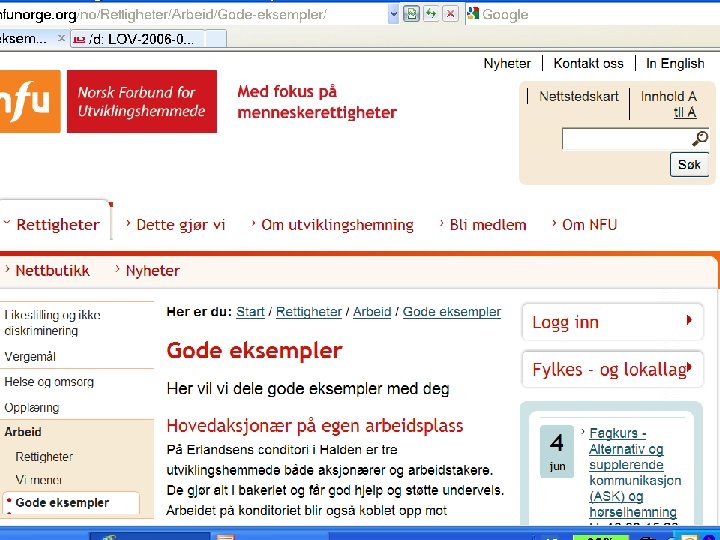720x540 pixels.
Task: Open Nyheter in the orange submenu bar
Action: [152, 270]
